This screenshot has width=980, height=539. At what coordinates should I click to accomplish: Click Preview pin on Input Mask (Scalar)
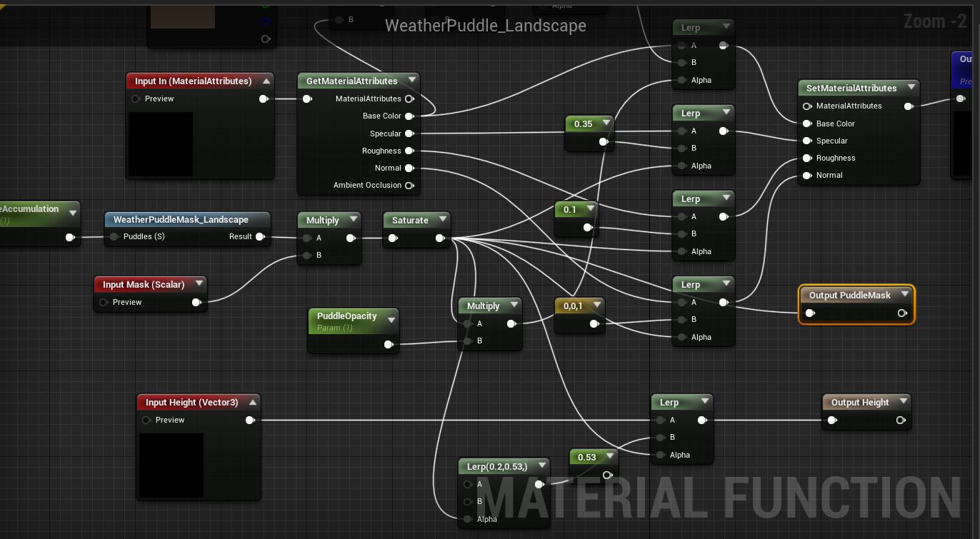(104, 302)
